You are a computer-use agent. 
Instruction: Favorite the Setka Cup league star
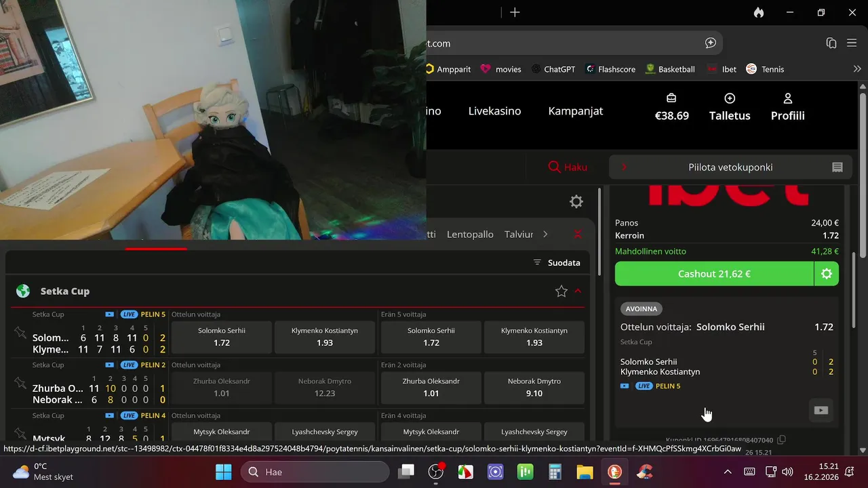click(561, 291)
